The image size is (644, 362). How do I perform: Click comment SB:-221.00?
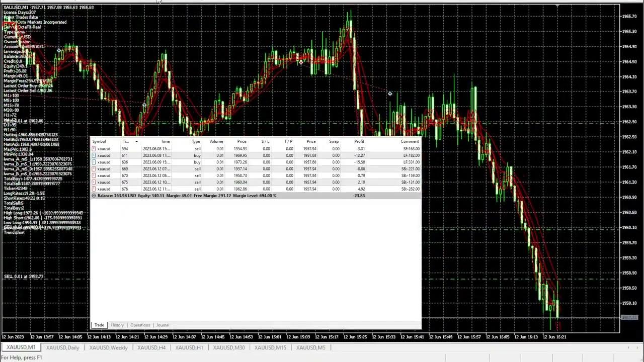pos(410,169)
